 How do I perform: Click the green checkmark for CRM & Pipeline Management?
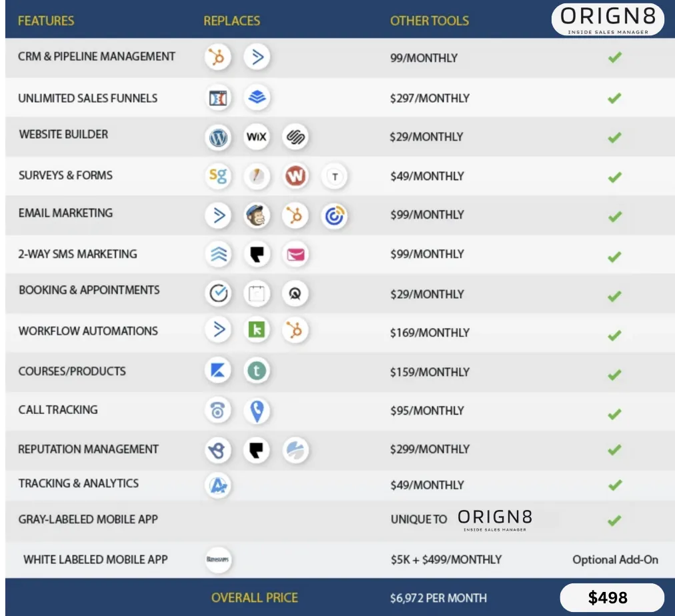615,57
